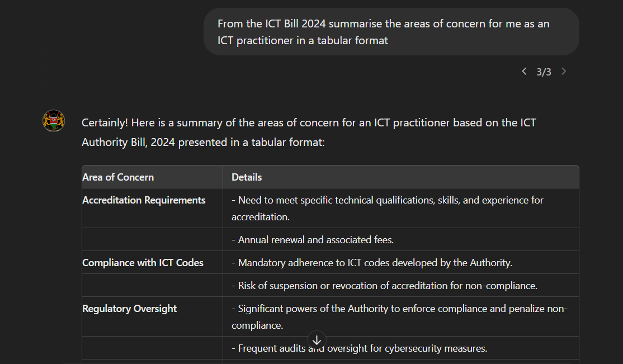Click the Certainly! intro sentence of the reply
Screen dimensions: 623x364
pyautogui.click(x=309, y=133)
